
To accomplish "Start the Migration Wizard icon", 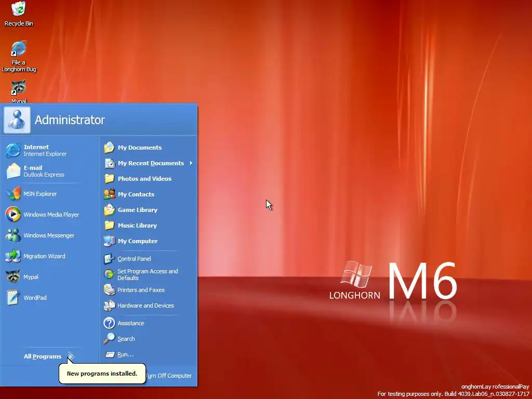I will (13, 256).
